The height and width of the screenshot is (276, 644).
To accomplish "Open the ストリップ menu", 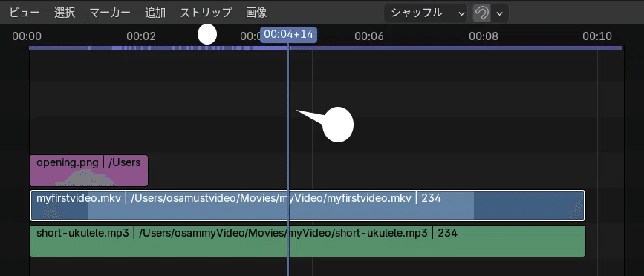I will (x=206, y=13).
